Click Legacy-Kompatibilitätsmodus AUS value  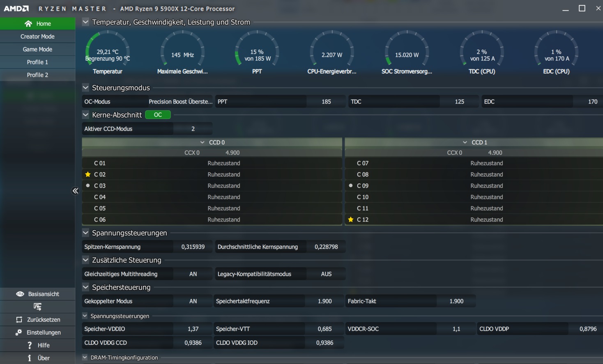click(326, 274)
